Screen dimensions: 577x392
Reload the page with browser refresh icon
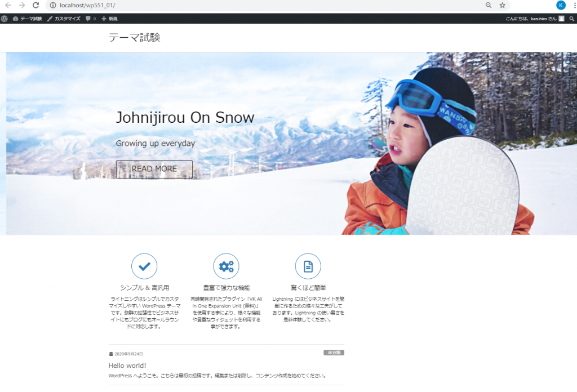coord(35,5)
